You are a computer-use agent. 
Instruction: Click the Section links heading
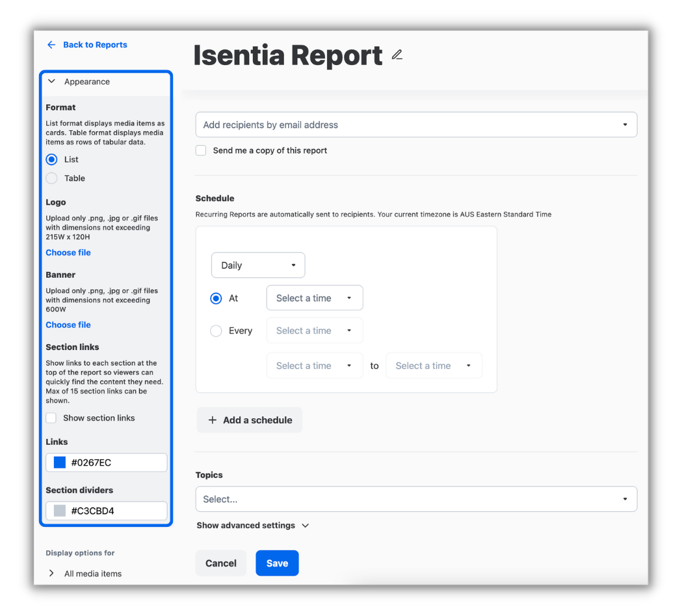click(x=72, y=347)
